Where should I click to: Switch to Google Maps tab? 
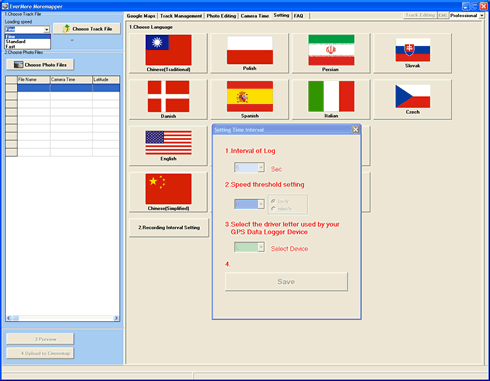pos(141,16)
